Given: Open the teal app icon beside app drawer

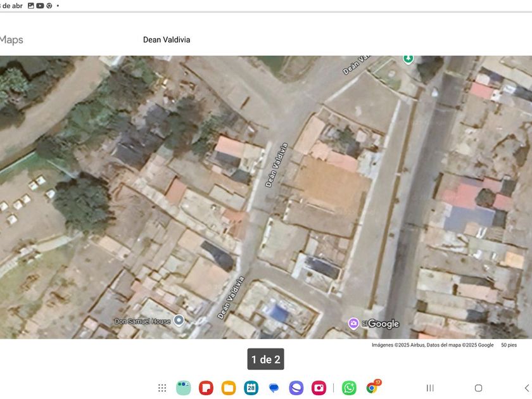Looking at the screenshot, I should click(x=184, y=388).
